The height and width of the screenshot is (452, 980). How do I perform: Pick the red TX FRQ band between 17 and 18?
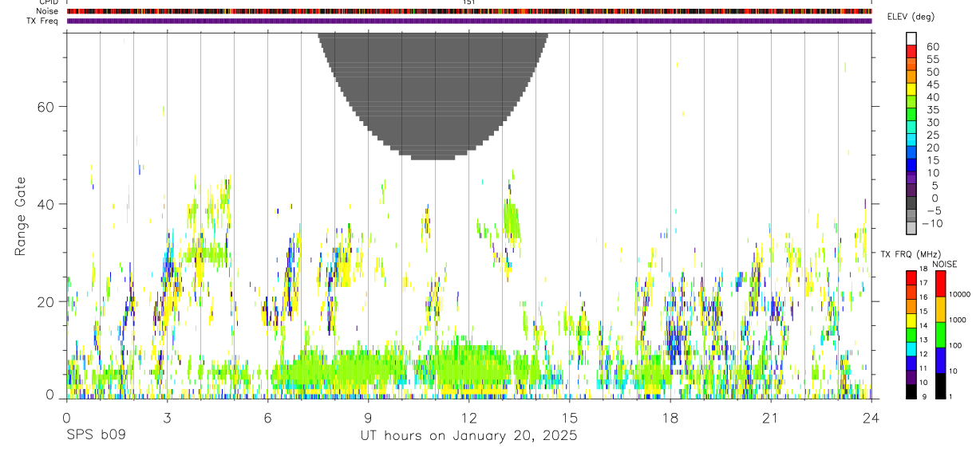pyautogui.click(x=911, y=277)
